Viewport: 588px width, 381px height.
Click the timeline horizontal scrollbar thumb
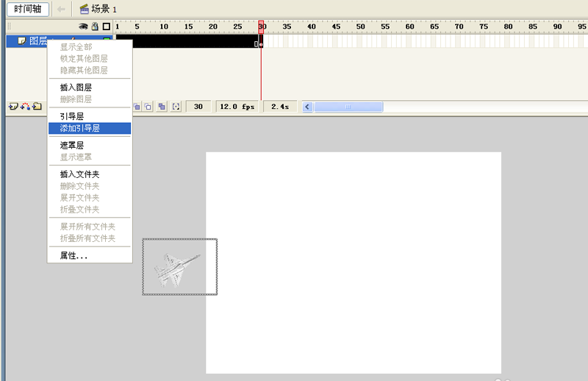[x=348, y=107]
